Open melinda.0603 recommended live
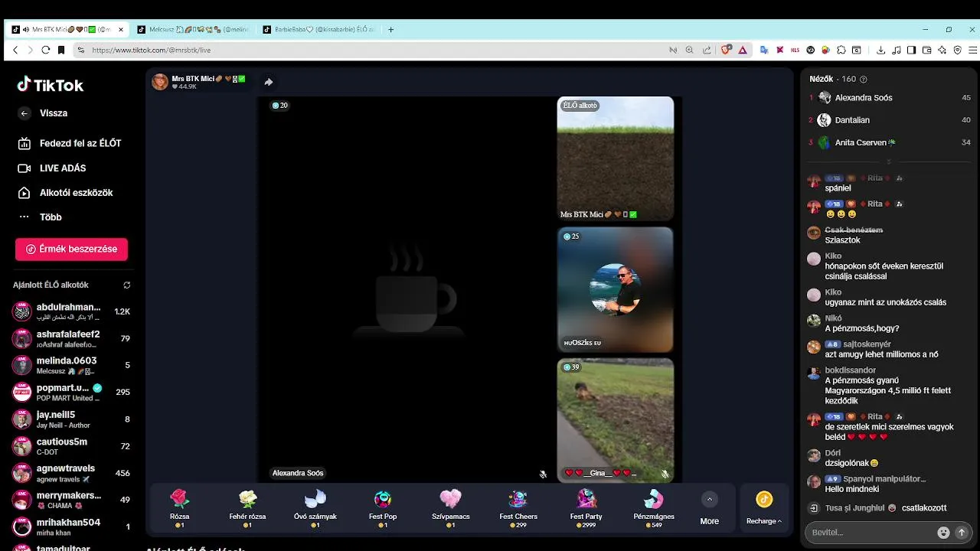980x551 pixels. tap(71, 365)
